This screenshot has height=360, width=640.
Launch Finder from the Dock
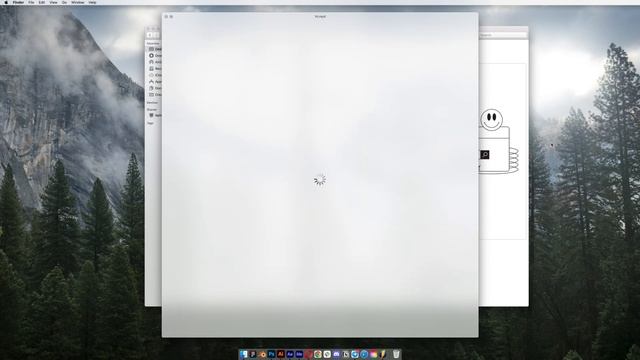click(244, 354)
